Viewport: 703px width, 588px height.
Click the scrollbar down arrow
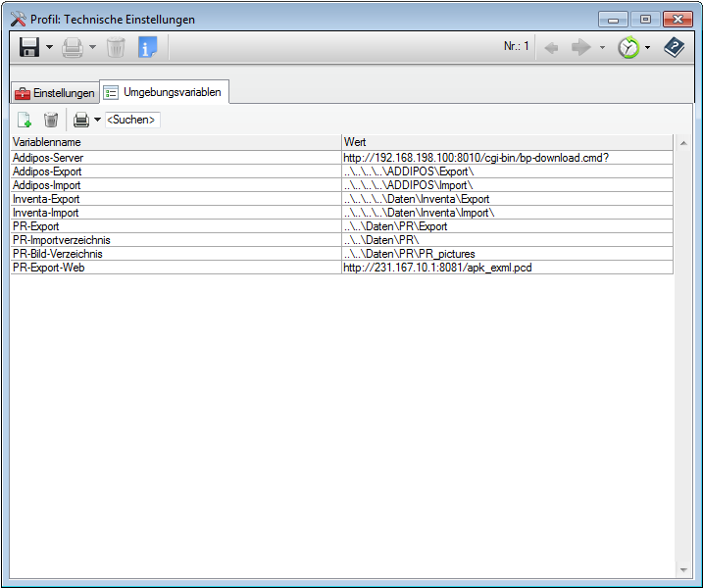coord(683,569)
